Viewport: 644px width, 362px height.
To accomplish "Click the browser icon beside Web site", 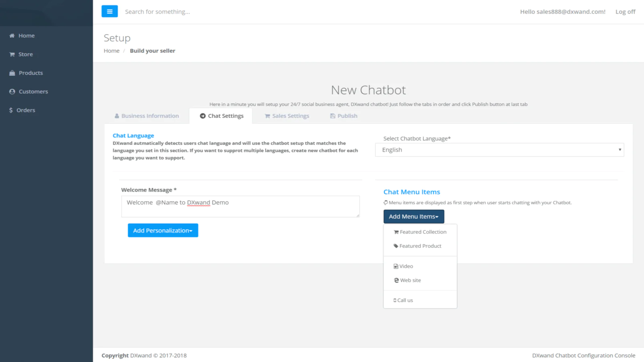I will click(x=396, y=280).
